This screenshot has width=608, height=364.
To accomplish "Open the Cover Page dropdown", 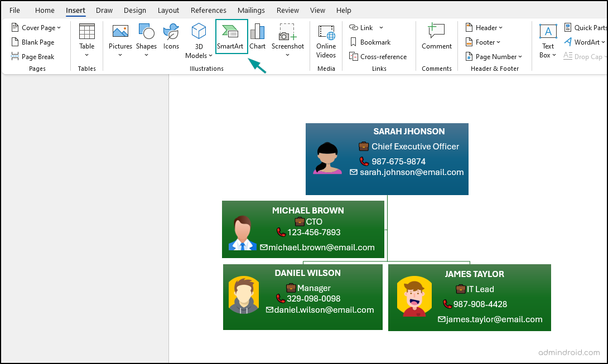I will pyautogui.click(x=37, y=27).
